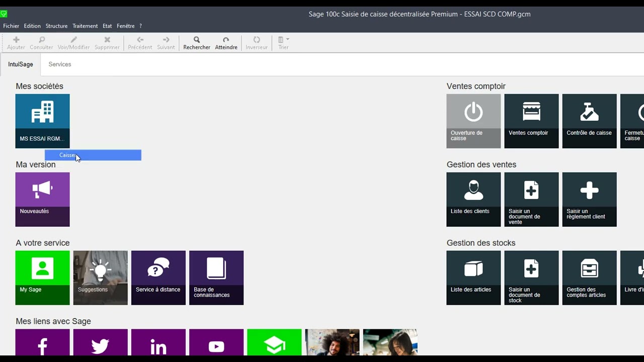Open the Trier sort dropdown
Screen dimensions: 644x362
coord(283,43)
